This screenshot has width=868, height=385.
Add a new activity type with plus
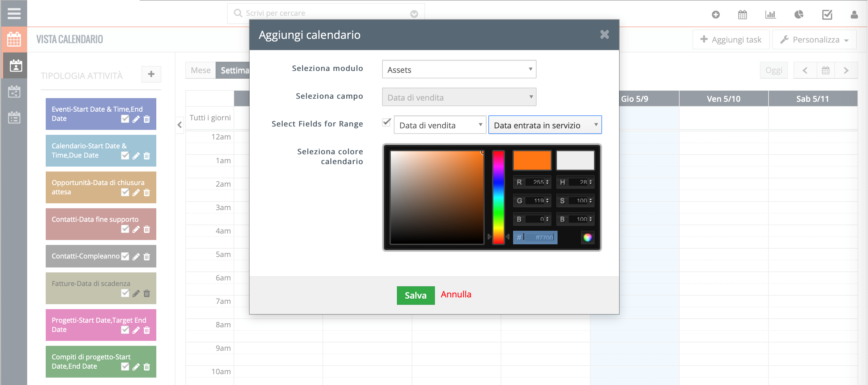pyautogui.click(x=151, y=74)
